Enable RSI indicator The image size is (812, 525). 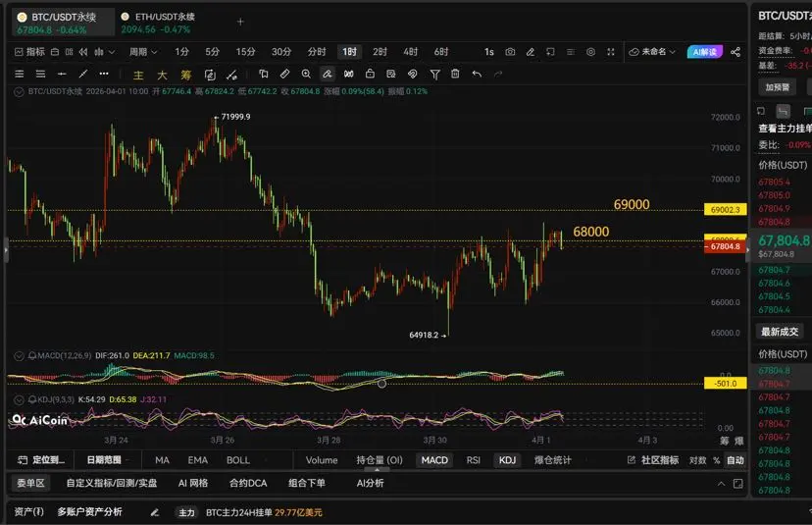pos(474,460)
